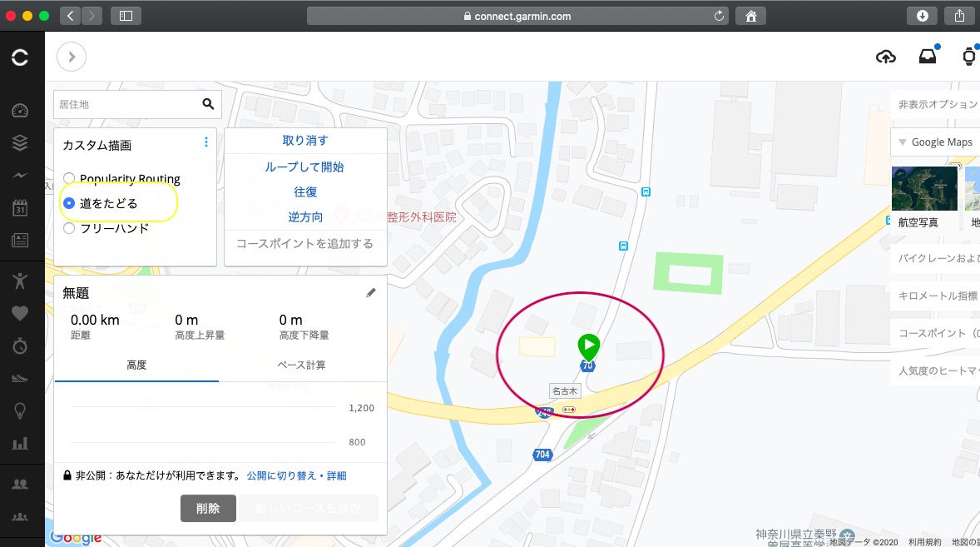Click the Safari address bar
The width and height of the screenshot is (980, 547).
tap(517, 16)
